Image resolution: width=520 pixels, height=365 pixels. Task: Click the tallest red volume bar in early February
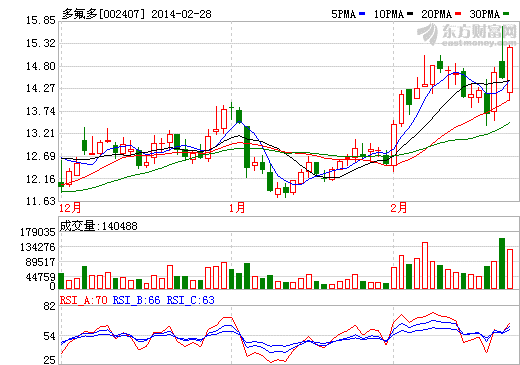tap(425, 266)
